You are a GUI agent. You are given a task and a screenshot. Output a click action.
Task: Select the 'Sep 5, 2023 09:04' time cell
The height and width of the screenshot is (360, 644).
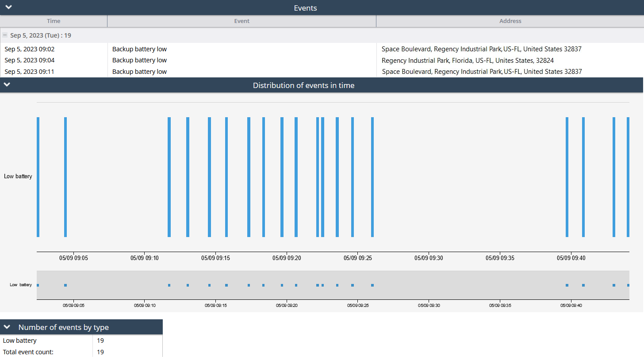pos(30,60)
